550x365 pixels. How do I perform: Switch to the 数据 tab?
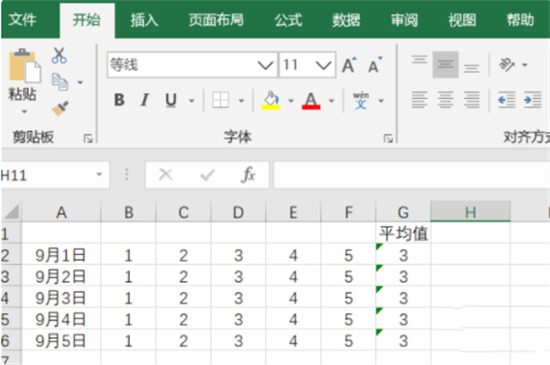click(x=346, y=20)
